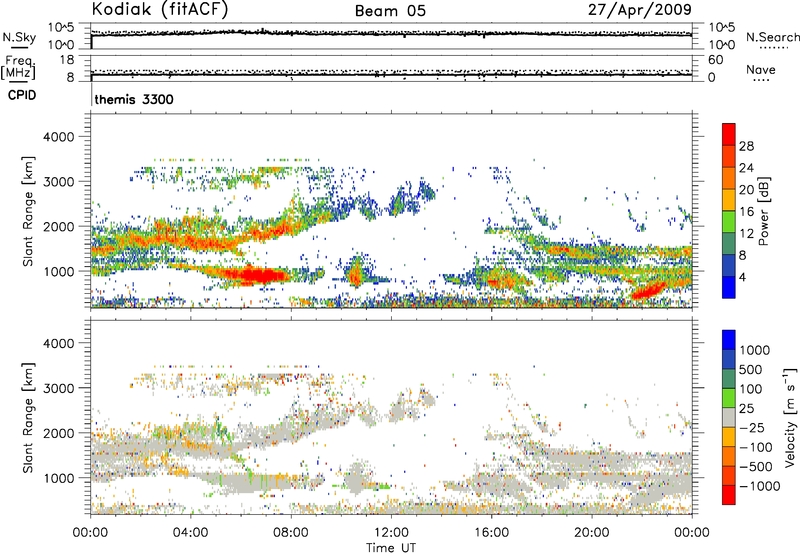Click the "themis 3300" CPID text
The height and width of the screenshot is (554, 800).
134,99
